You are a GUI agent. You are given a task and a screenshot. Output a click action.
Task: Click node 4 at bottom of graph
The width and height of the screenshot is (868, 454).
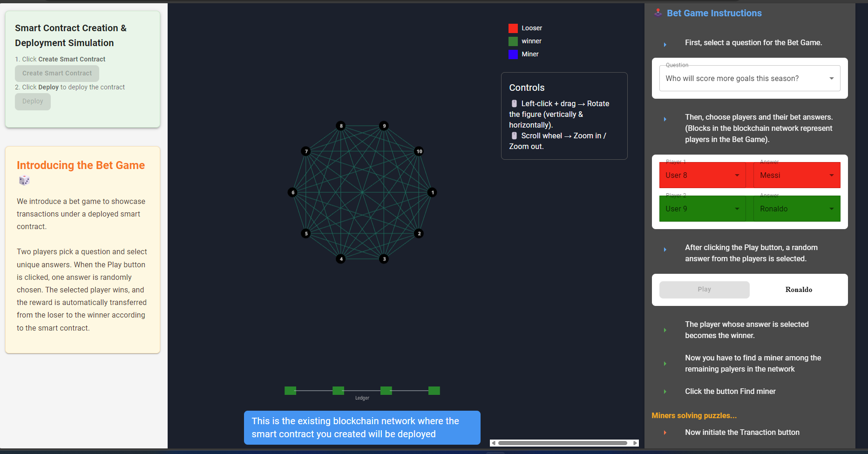pos(341,259)
